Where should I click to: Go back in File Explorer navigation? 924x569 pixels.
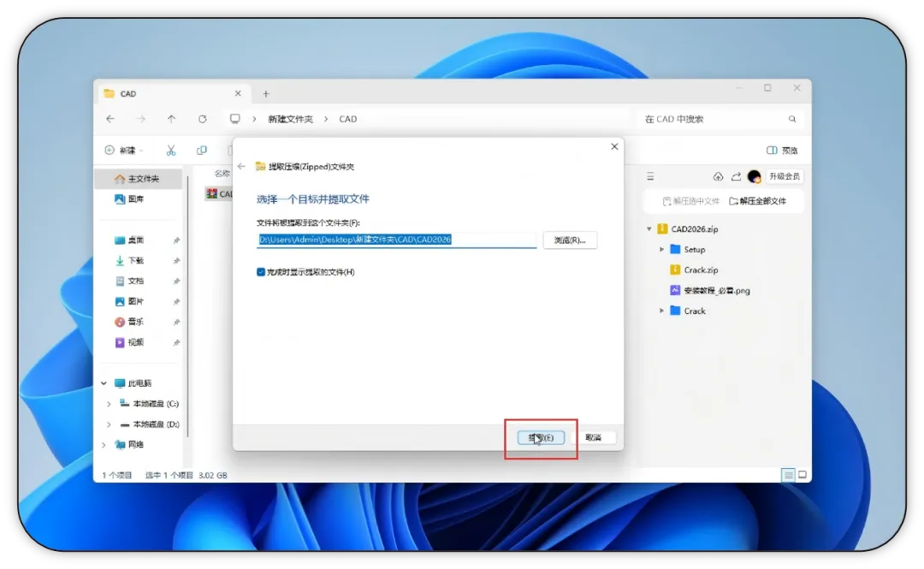(x=110, y=119)
